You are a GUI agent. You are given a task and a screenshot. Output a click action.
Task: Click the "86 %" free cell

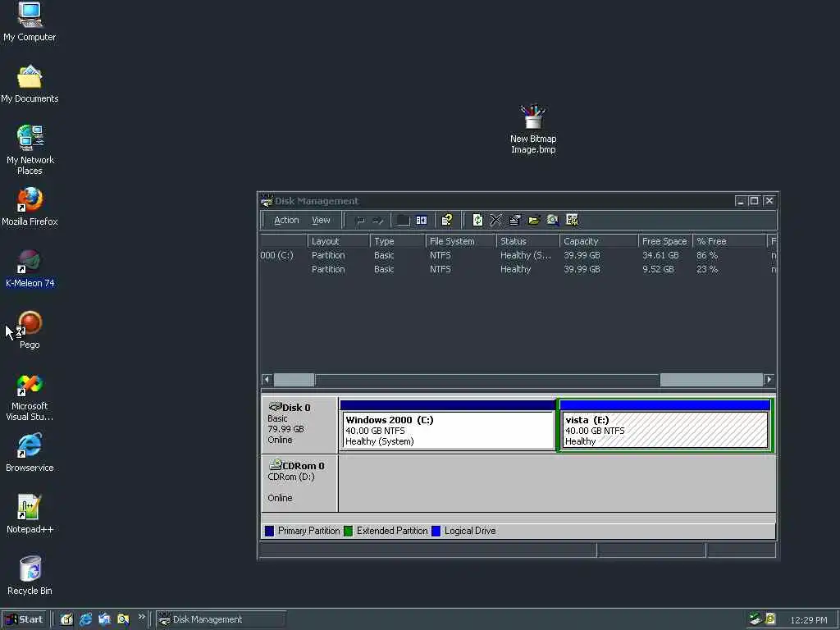(706, 256)
